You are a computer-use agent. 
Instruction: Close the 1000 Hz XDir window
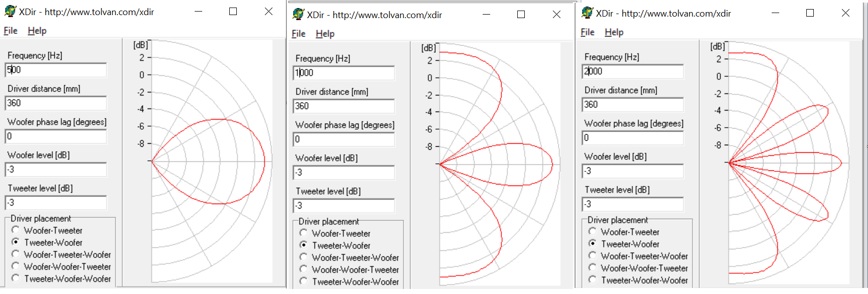[556, 14]
